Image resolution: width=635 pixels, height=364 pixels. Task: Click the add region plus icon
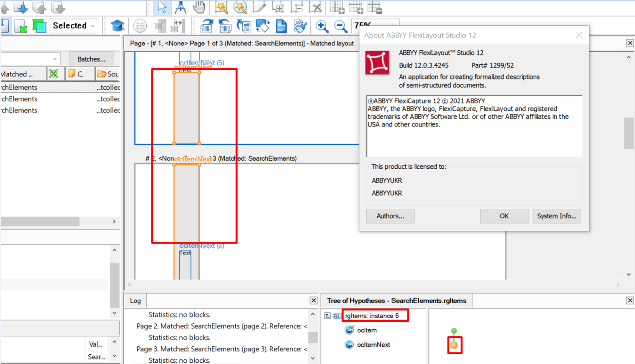pos(278,7)
